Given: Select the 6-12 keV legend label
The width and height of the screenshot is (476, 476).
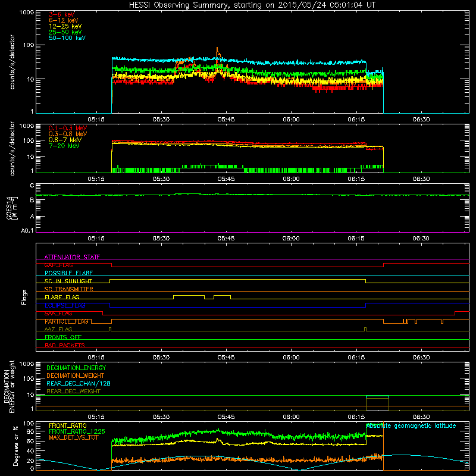Looking at the screenshot, I should [x=64, y=20].
